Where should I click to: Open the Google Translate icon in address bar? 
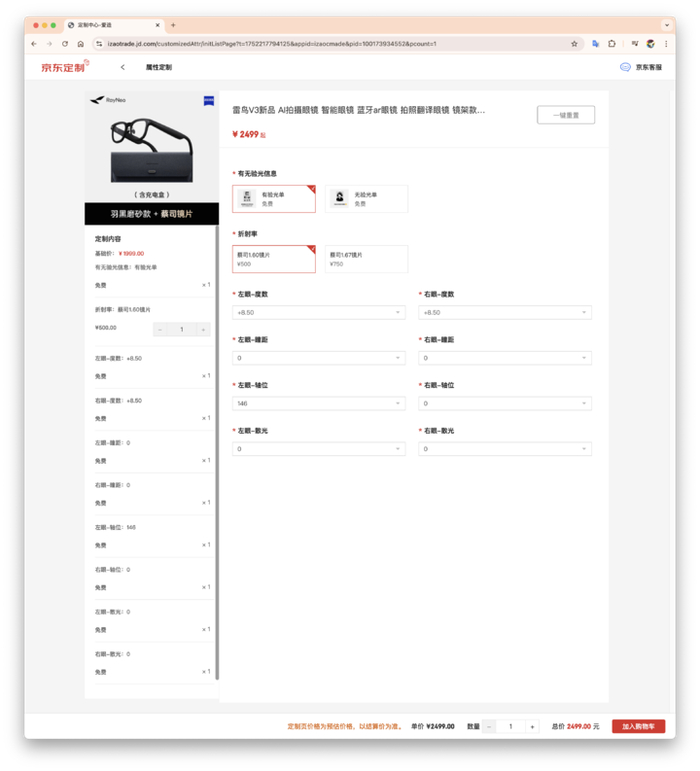click(x=596, y=44)
